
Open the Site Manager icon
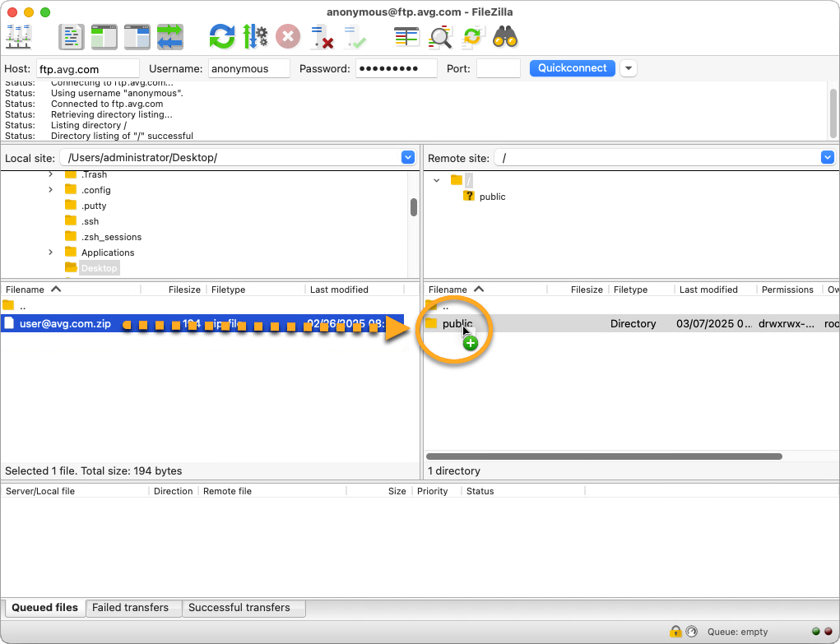pyautogui.click(x=18, y=37)
